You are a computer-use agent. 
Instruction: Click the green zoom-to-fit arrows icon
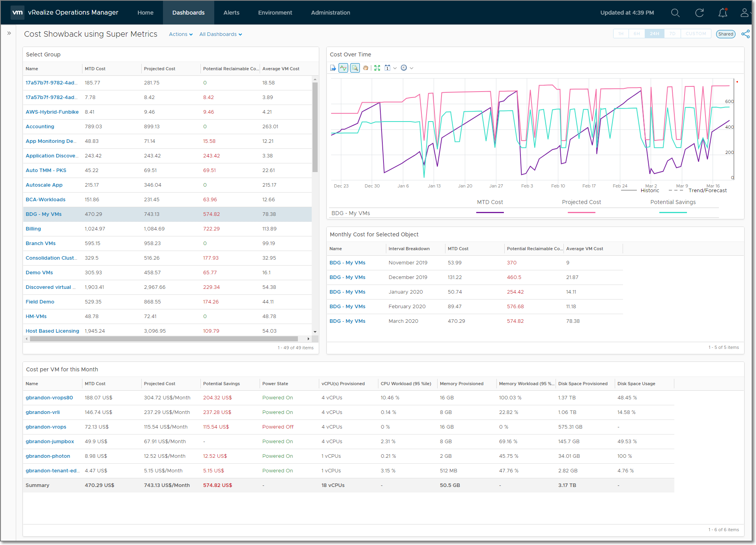[x=377, y=68]
